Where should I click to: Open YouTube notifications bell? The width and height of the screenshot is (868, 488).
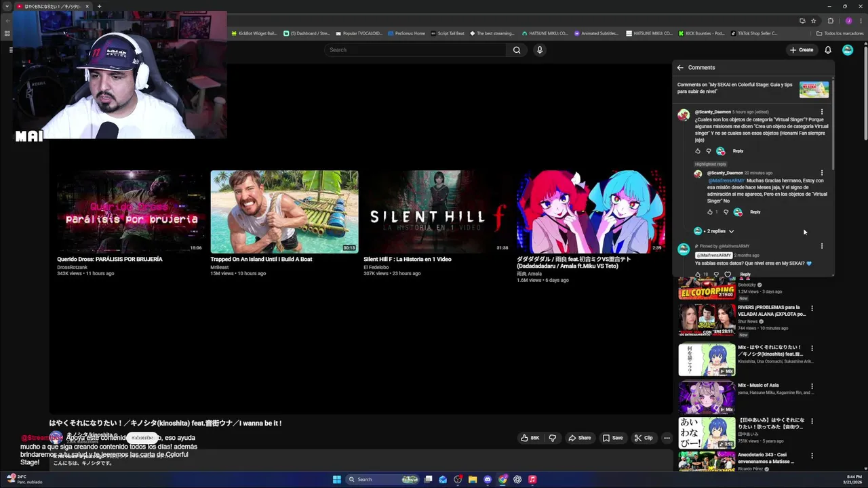tap(828, 49)
